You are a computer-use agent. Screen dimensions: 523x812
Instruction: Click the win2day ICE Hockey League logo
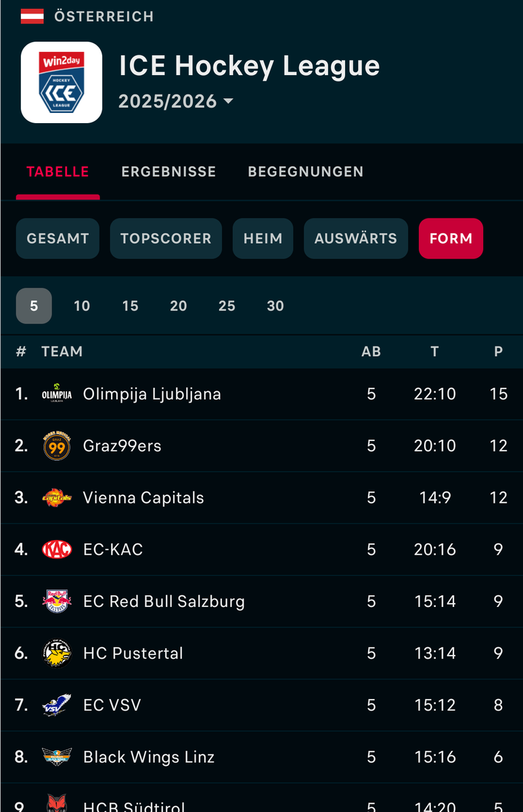(62, 83)
